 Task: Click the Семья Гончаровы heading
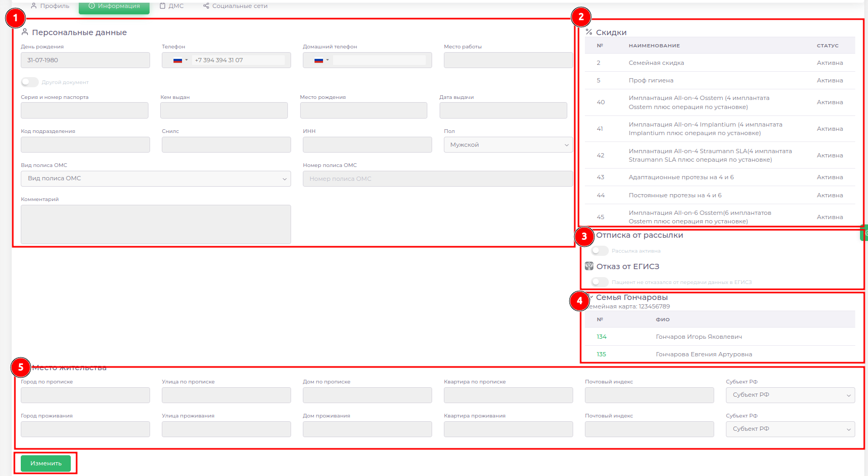click(x=632, y=297)
